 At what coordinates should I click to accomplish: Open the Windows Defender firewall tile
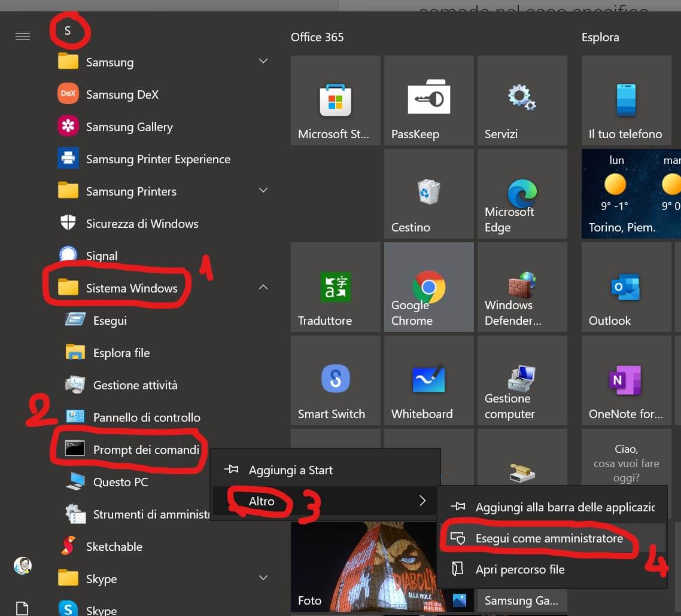click(522, 287)
